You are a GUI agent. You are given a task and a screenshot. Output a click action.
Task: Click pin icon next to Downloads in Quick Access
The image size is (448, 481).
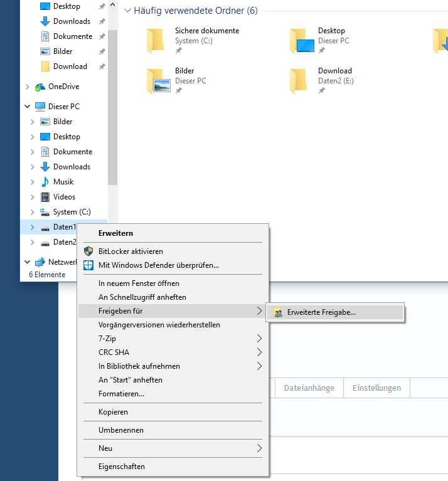[x=102, y=21]
